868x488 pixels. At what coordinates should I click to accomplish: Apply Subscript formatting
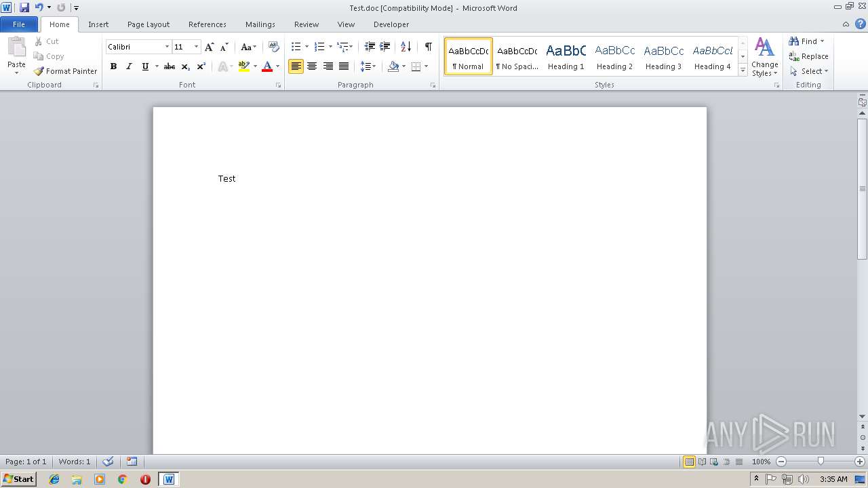tap(185, 66)
